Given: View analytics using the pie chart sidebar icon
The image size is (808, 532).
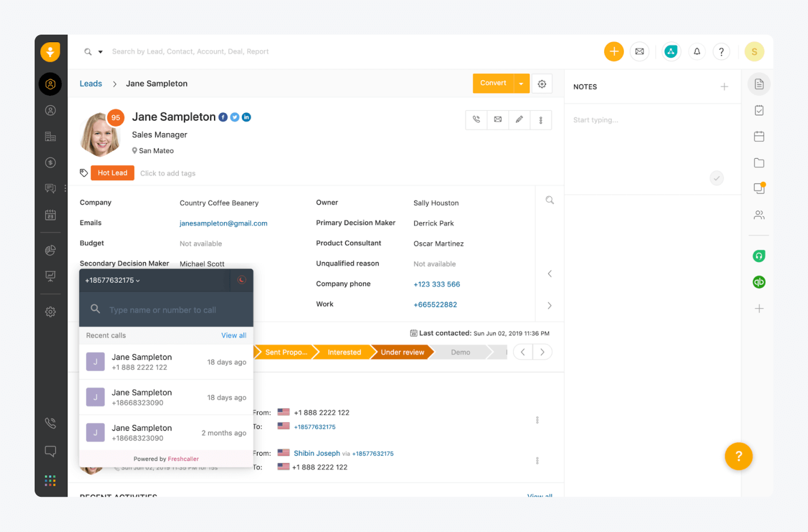Looking at the screenshot, I should tap(50, 250).
